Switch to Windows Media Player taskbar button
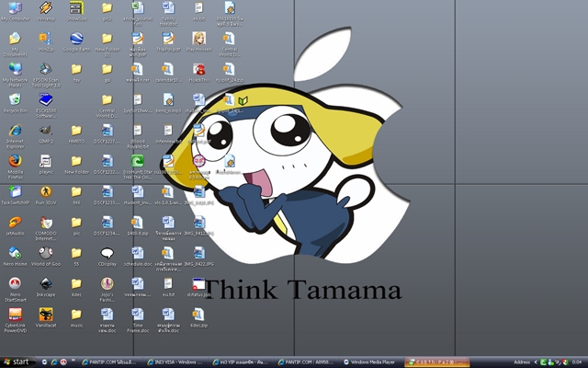The image size is (588, 368). point(372,362)
